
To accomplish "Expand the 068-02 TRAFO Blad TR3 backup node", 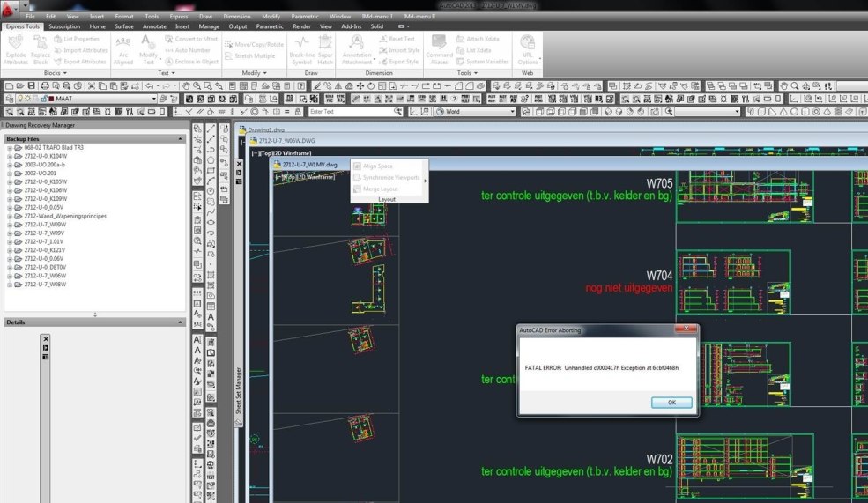I will click(x=10, y=148).
